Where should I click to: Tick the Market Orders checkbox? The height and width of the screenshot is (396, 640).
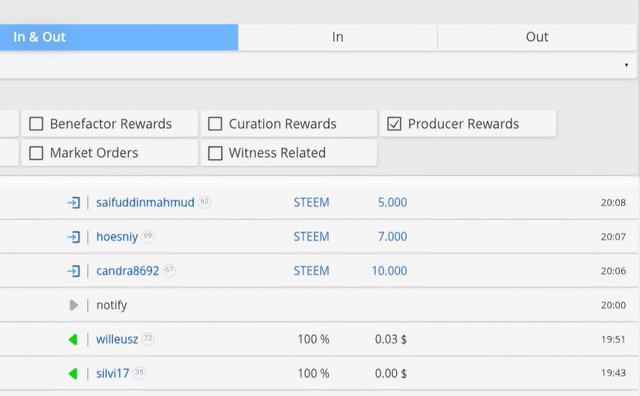36,153
